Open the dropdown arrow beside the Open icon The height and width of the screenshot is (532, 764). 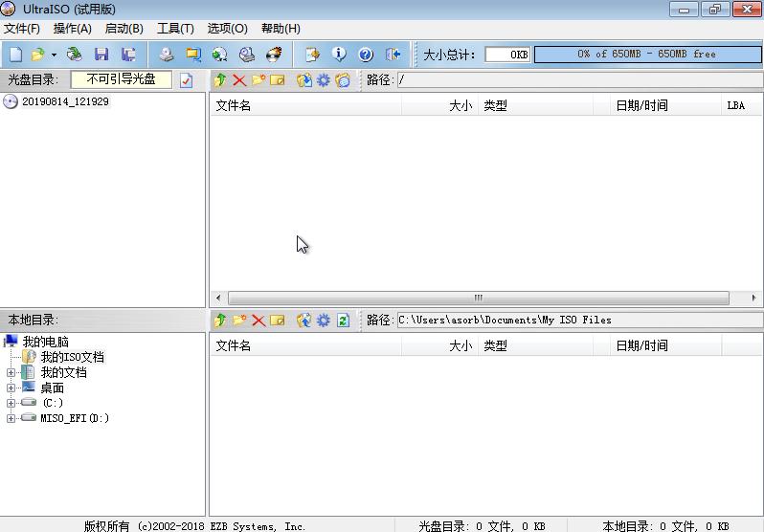(x=54, y=55)
